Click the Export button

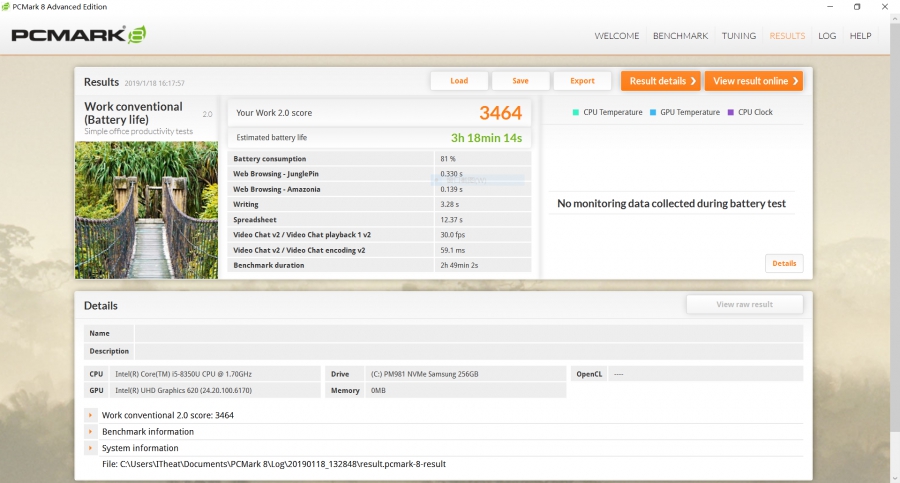coord(582,81)
